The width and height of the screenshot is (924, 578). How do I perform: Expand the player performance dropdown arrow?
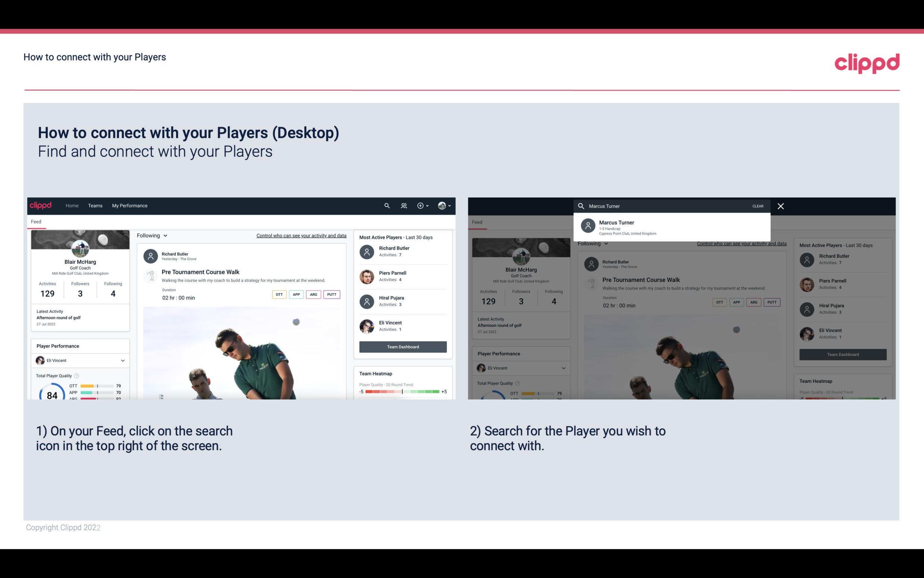point(122,360)
